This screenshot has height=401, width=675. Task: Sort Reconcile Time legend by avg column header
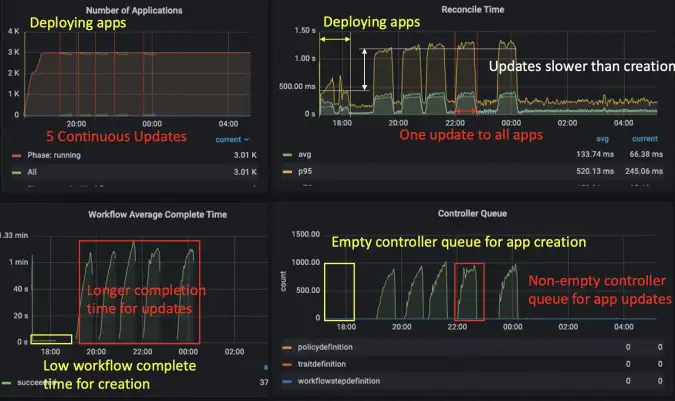click(x=602, y=139)
